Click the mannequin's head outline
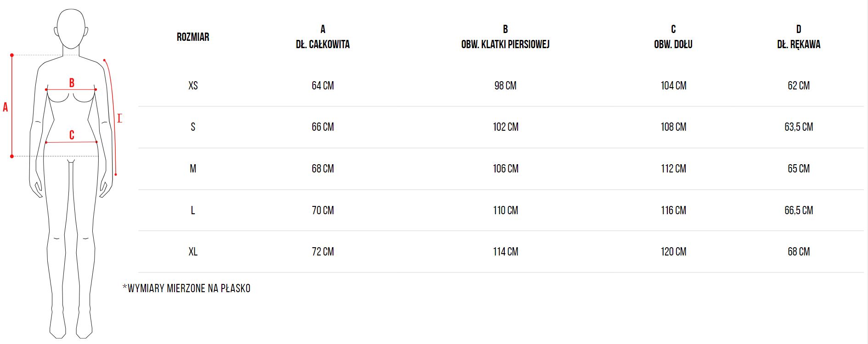868x344 pixels. pos(71,28)
